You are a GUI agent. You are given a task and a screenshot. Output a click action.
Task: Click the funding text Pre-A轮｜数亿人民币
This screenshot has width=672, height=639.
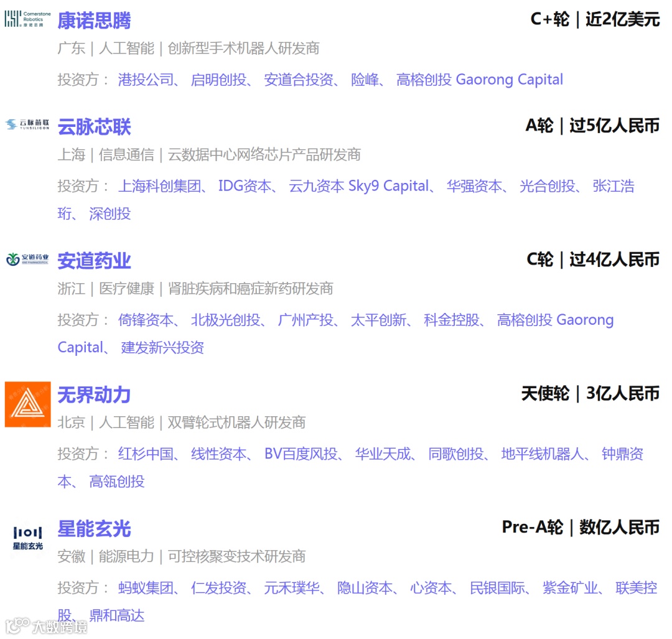(581, 527)
